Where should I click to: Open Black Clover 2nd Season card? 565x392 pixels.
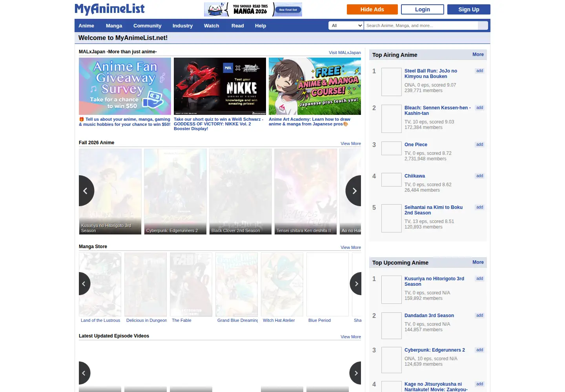pyautogui.click(x=241, y=191)
